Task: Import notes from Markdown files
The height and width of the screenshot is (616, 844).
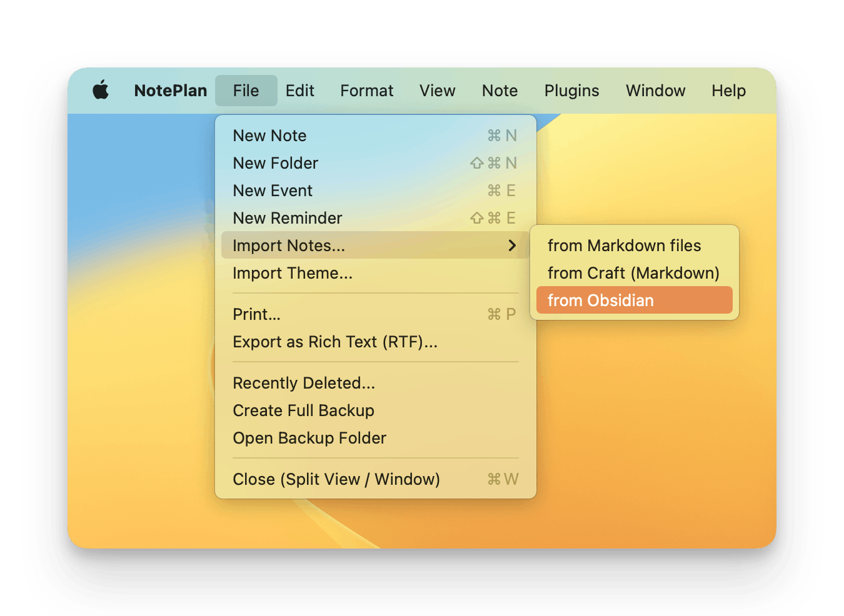Action: [635, 246]
